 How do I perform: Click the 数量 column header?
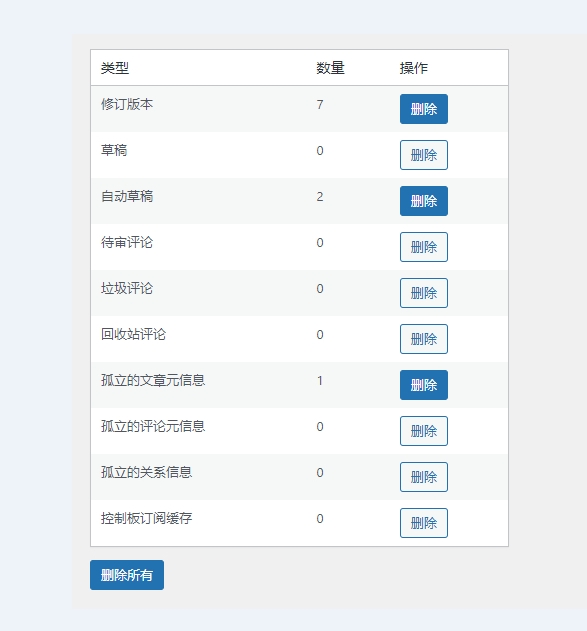(x=330, y=68)
